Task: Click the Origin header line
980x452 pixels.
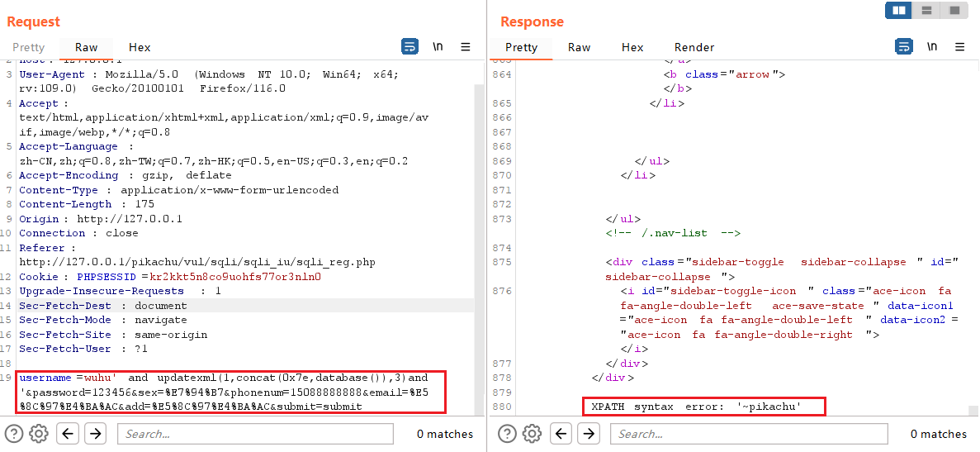Action: (x=100, y=219)
